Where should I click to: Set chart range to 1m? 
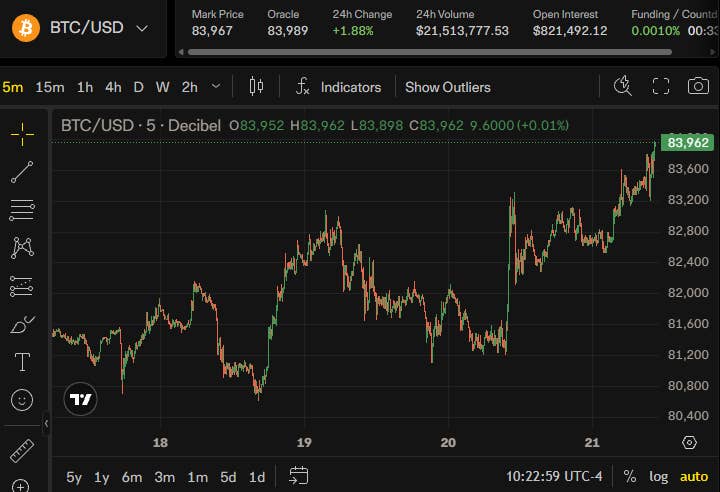[x=197, y=477]
